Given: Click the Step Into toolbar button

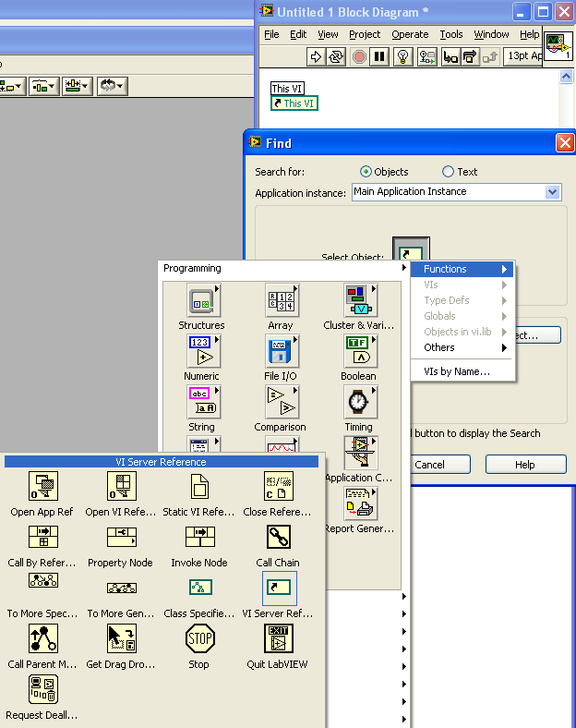Looking at the screenshot, I should [450, 56].
